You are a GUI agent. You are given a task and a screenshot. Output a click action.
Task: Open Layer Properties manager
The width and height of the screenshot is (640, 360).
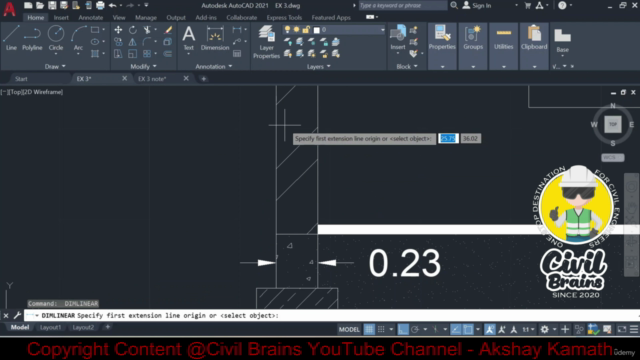[266, 42]
